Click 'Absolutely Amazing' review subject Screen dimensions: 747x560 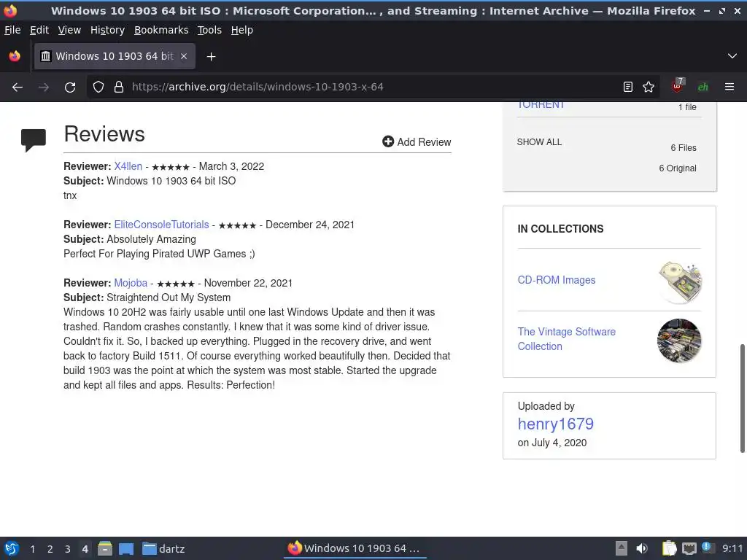(152, 239)
